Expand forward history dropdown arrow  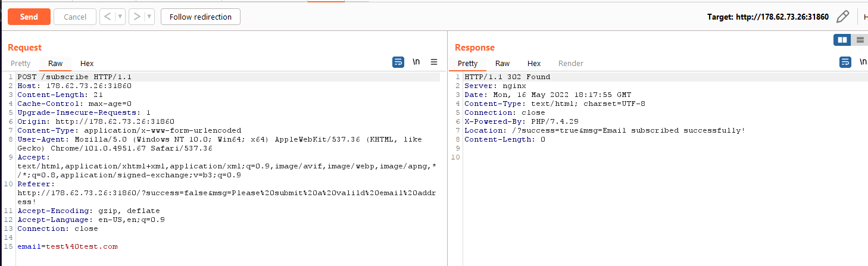pyautogui.click(x=150, y=17)
